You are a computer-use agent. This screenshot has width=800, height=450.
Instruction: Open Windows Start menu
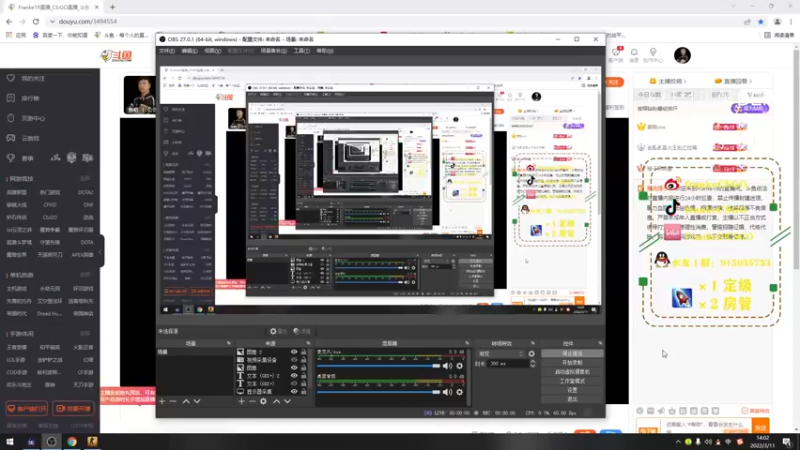tap(10, 441)
